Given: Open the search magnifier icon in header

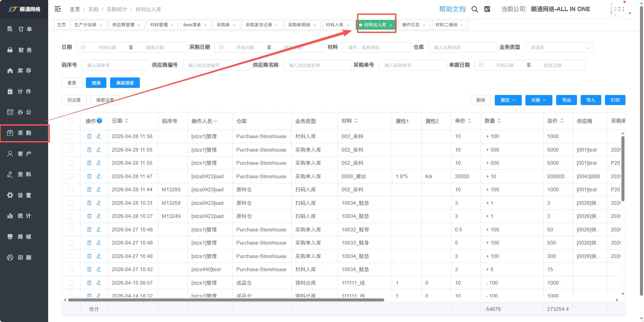Looking at the screenshot, I should click(x=475, y=9).
